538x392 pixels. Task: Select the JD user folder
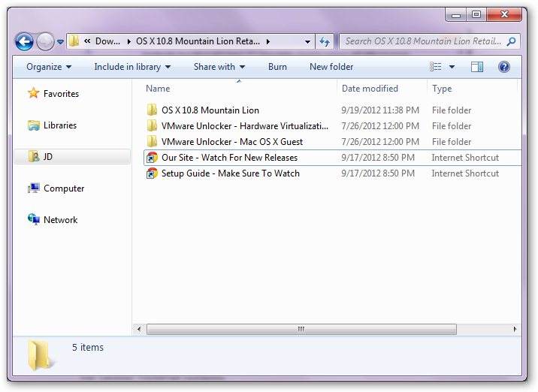tap(72, 157)
